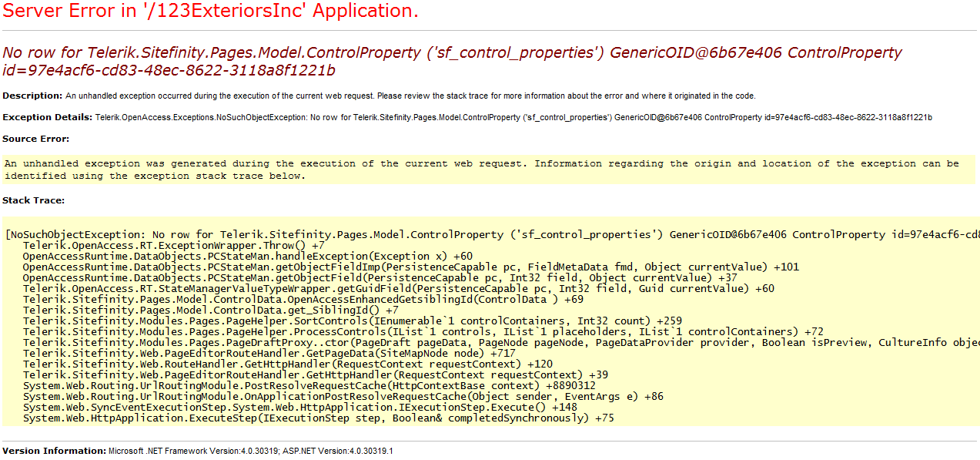This screenshot has height=460, width=980.
Task: Select the "PCStateMan.getObjectFieldImp" stack trace line
Action: [x=411, y=267]
